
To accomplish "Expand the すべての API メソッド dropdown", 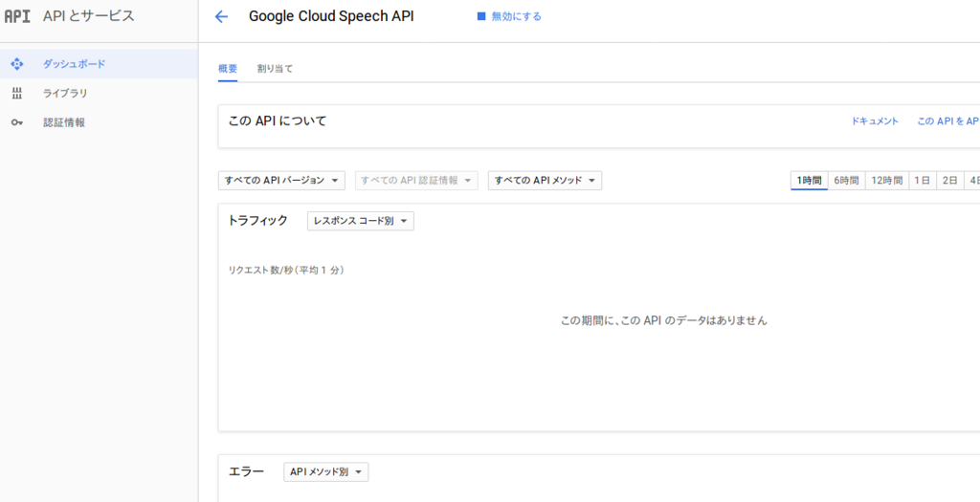I will click(545, 181).
